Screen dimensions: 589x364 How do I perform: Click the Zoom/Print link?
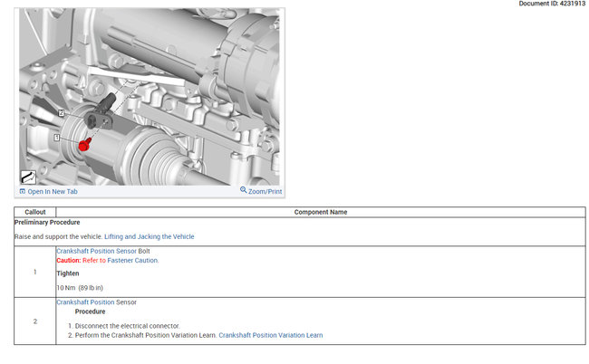[x=265, y=191]
